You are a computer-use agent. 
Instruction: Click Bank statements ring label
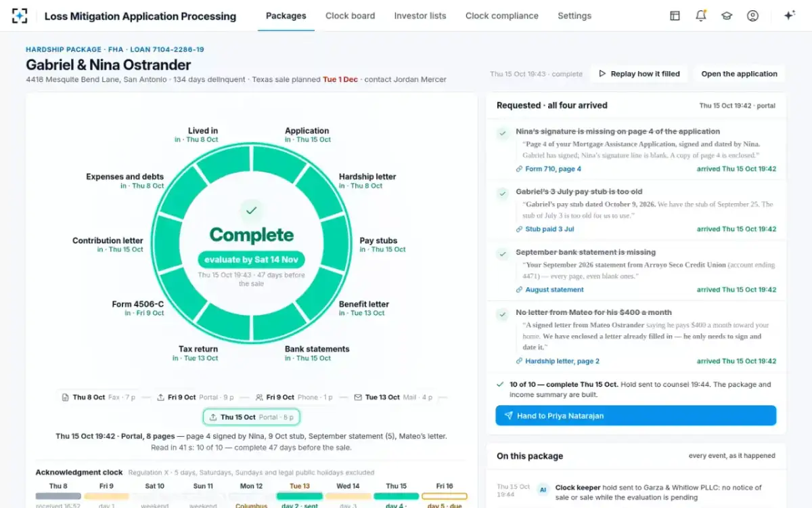[317, 353]
